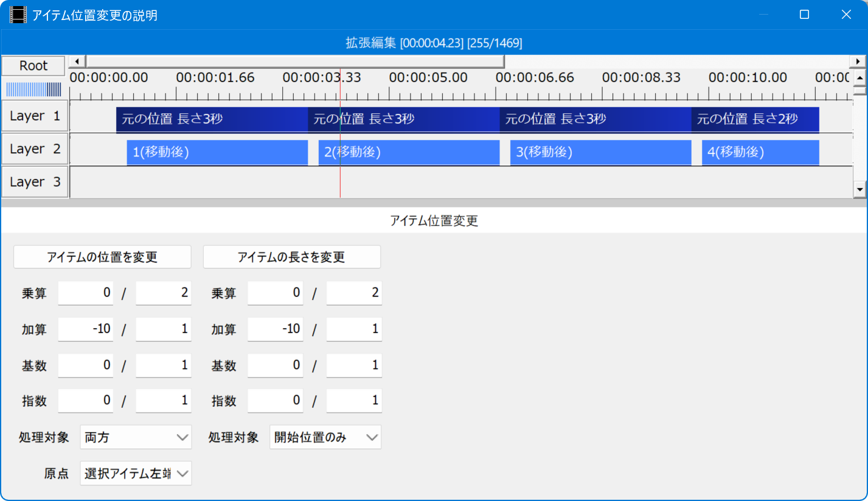Click position 基数 numerator field
This screenshot has width=868, height=501.
[86, 365]
